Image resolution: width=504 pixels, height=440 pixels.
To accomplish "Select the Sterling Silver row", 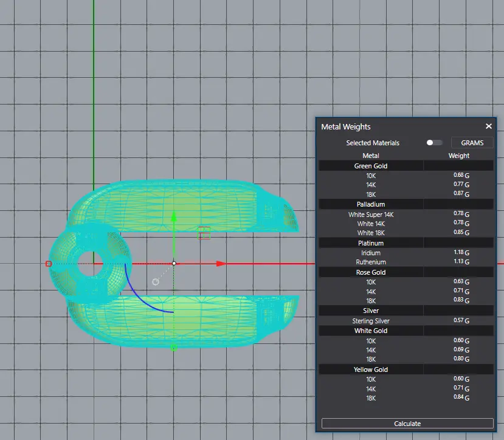I will (371, 321).
